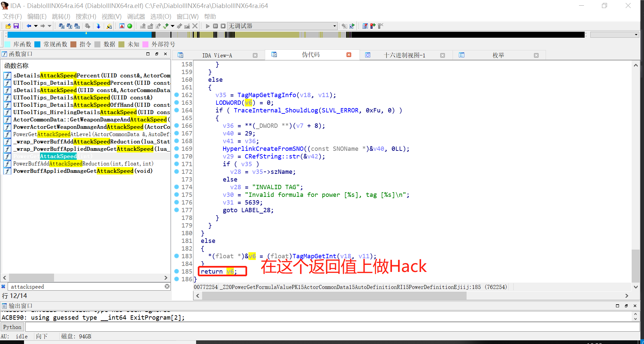Open the 调试器 menu
644x344 pixels.
pyautogui.click(x=136, y=16)
